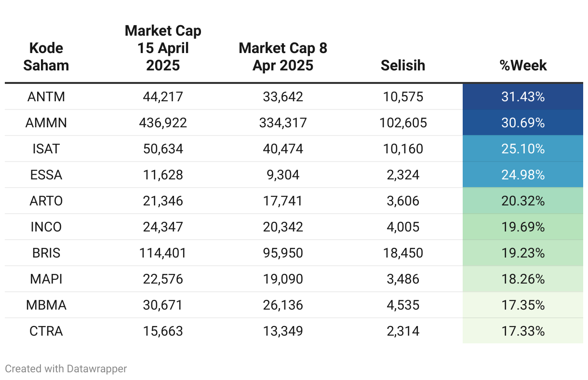Select the 95,950 market cap value

click(283, 253)
